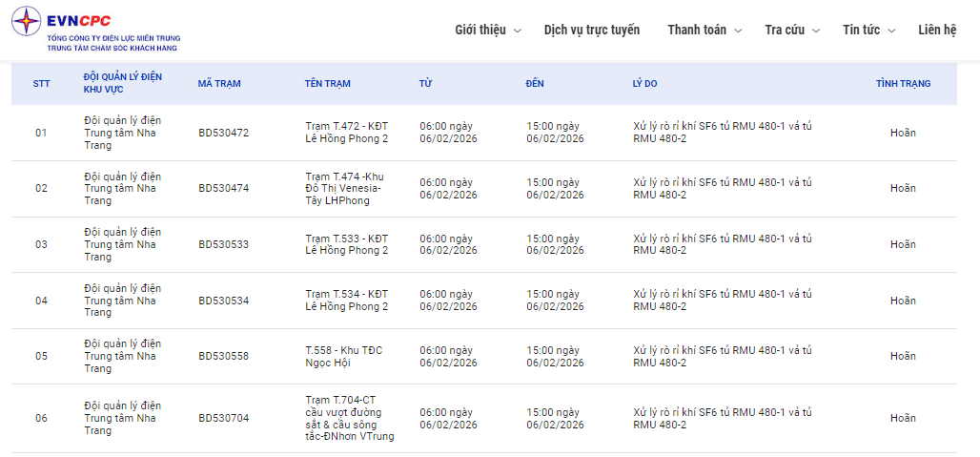
Task: Click the MÃ TRẠM column header
Action: coord(219,84)
